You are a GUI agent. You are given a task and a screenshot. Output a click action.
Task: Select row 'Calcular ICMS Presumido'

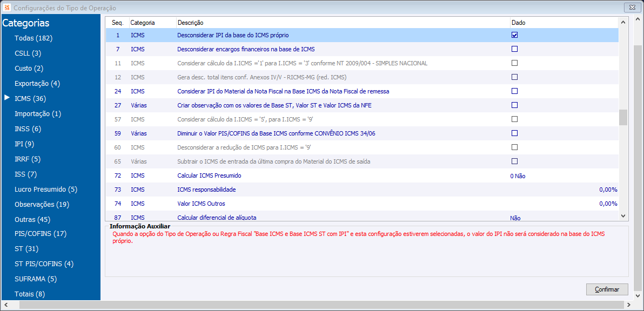click(x=362, y=175)
